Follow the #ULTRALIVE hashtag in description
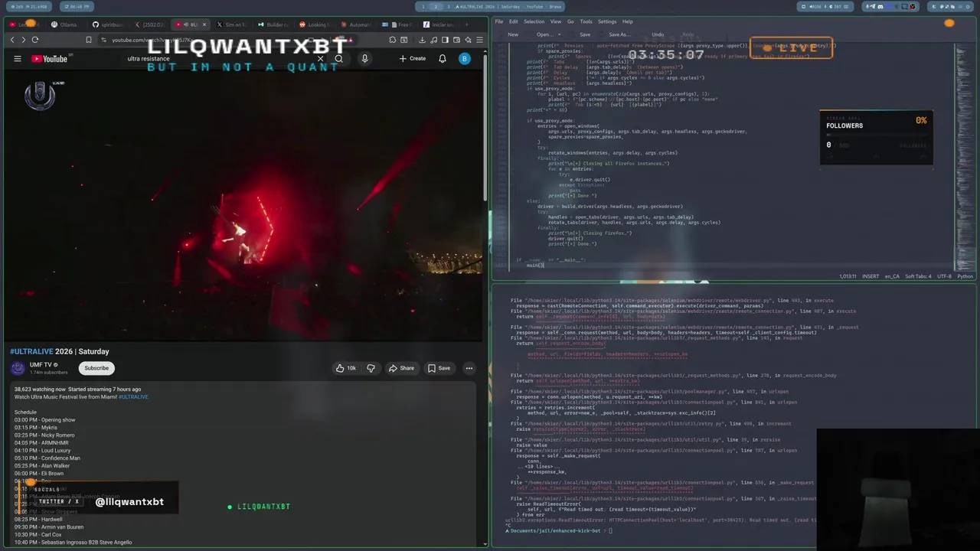 coord(133,397)
